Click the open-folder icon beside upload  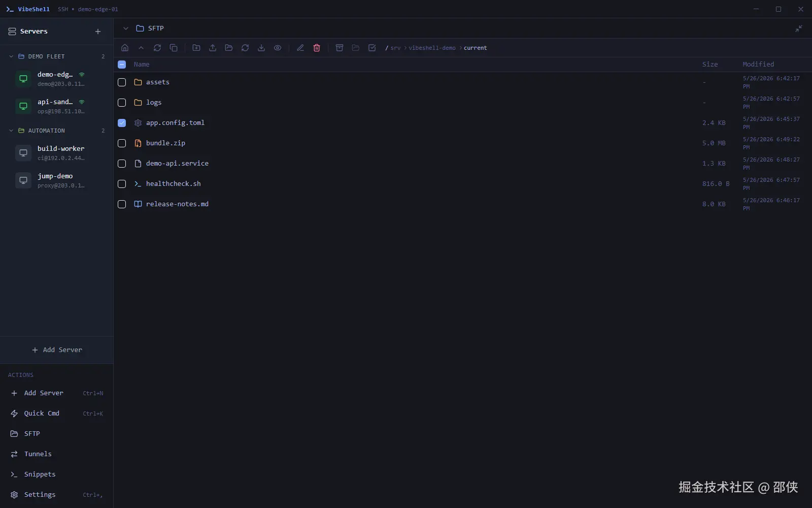click(229, 48)
